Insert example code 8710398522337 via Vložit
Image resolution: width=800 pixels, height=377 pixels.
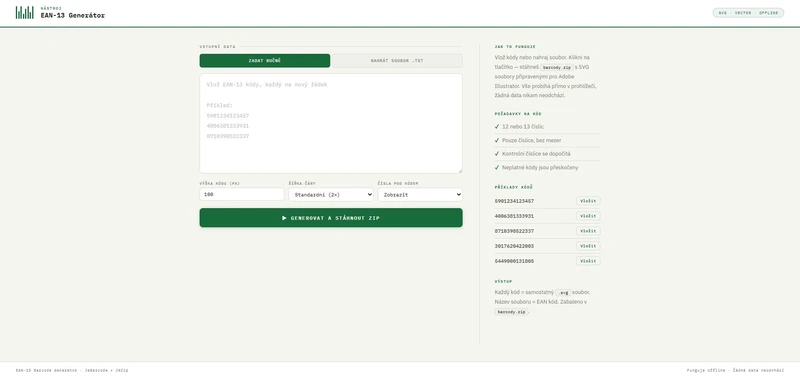(588, 231)
